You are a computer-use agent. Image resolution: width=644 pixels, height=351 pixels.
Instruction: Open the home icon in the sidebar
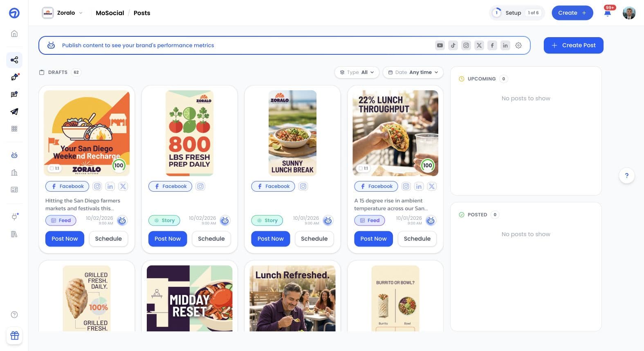coord(14,34)
